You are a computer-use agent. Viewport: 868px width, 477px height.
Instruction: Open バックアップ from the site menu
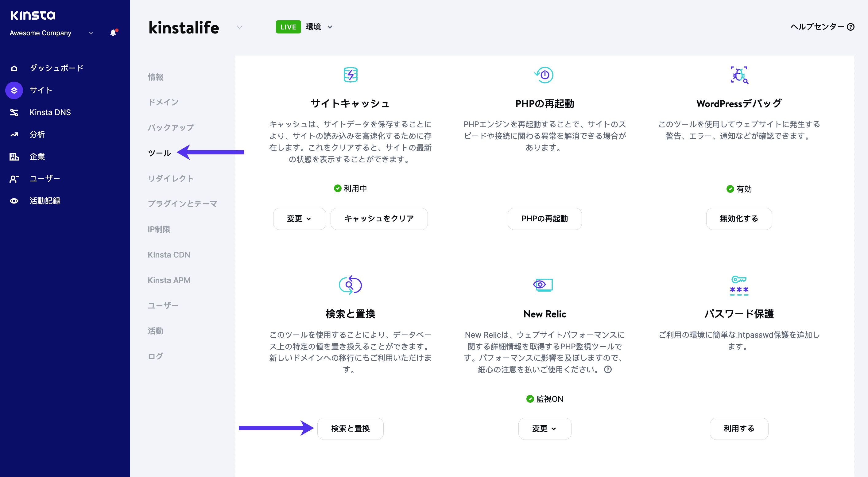point(171,127)
